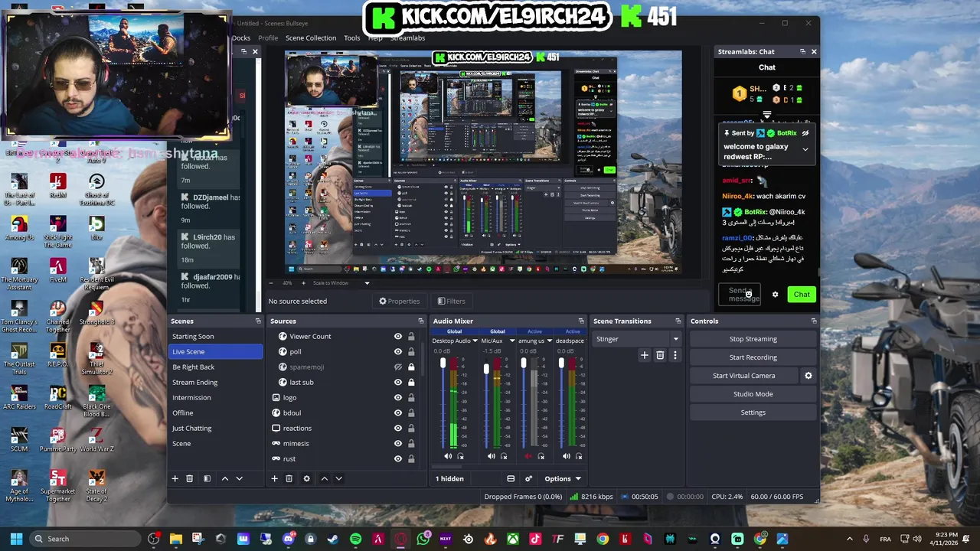Open scene filters icon in Scenes panel
This screenshot has height=551, width=980.
tap(207, 478)
